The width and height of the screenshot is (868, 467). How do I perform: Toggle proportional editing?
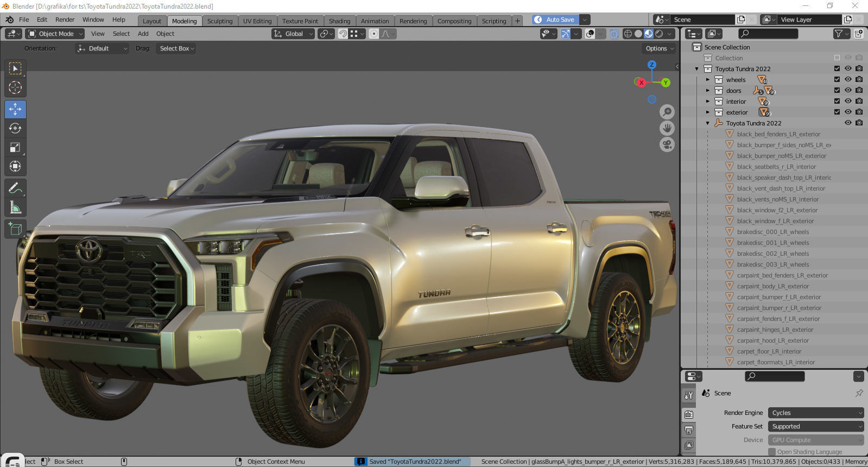click(374, 34)
